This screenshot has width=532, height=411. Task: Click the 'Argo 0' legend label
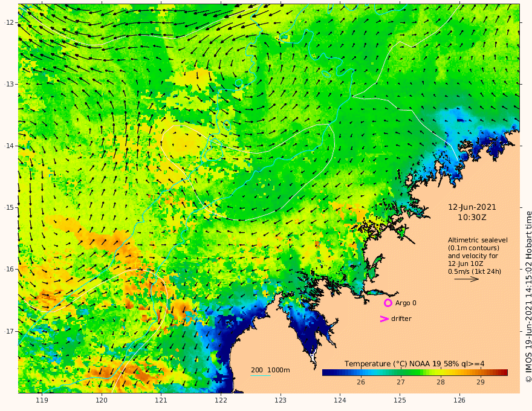pyautogui.click(x=406, y=303)
